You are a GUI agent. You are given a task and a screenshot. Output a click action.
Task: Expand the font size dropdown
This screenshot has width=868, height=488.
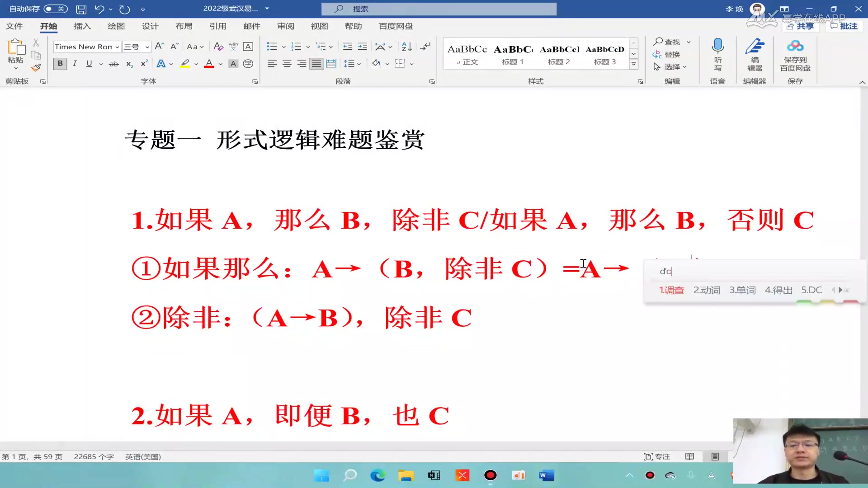146,47
